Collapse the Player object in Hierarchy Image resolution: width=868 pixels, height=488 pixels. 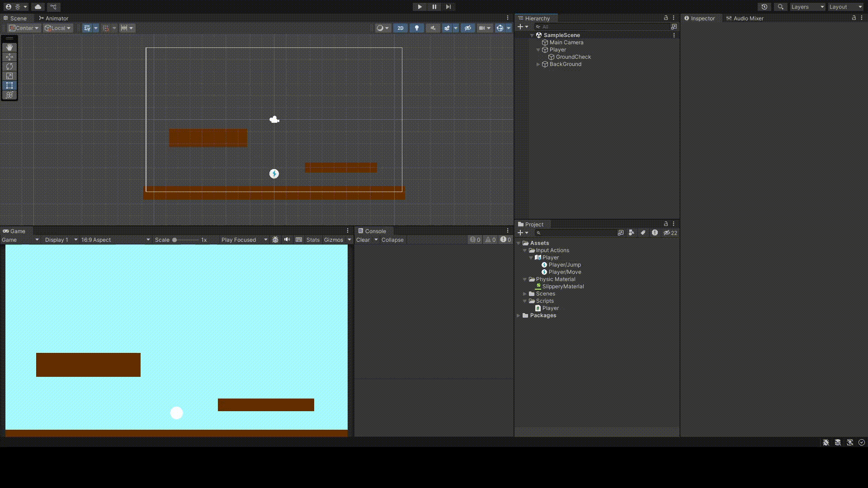point(538,50)
